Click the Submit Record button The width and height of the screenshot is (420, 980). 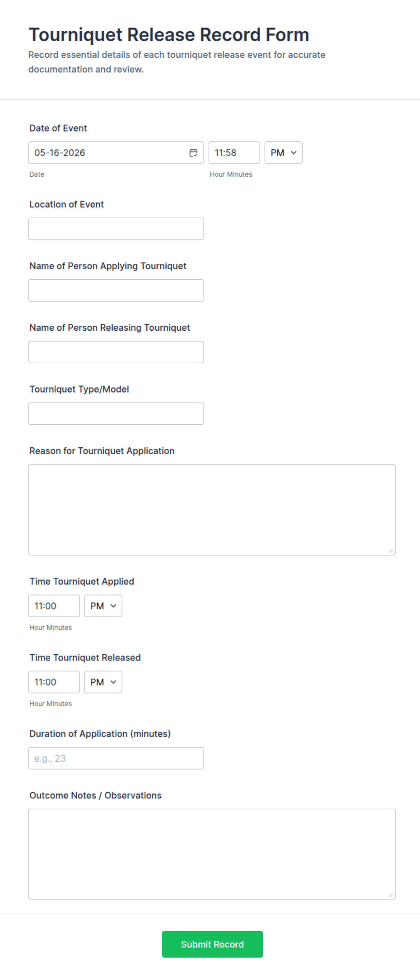(212, 944)
